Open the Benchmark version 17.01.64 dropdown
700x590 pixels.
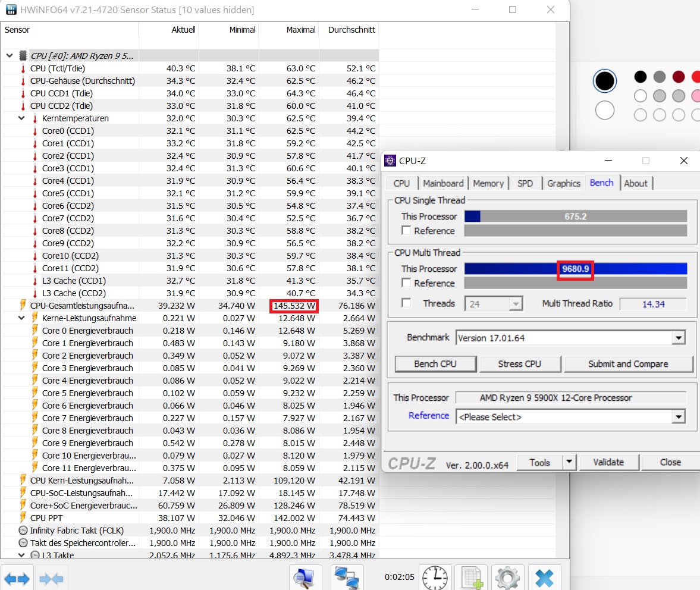pyautogui.click(x=679, y=338)
